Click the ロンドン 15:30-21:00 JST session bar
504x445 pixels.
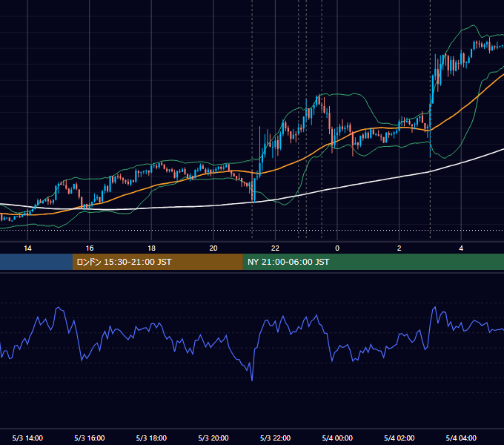pos(157,262)
